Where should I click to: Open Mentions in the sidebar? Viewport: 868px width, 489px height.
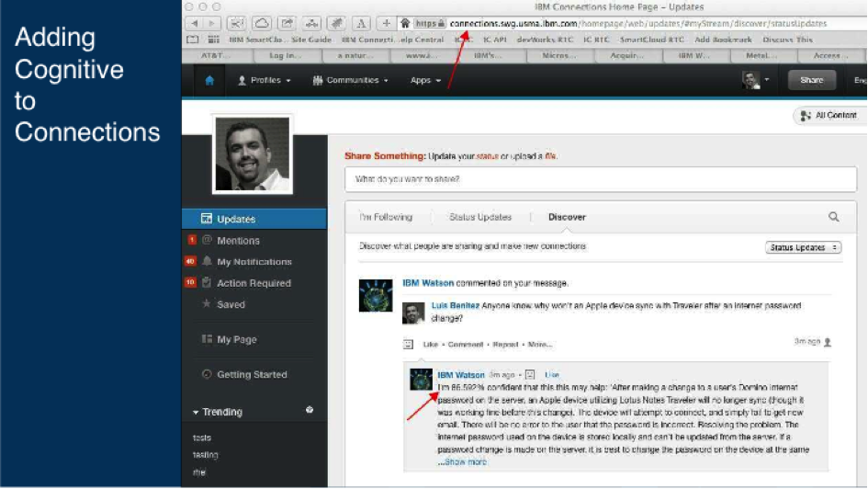(x=238, y=240)
